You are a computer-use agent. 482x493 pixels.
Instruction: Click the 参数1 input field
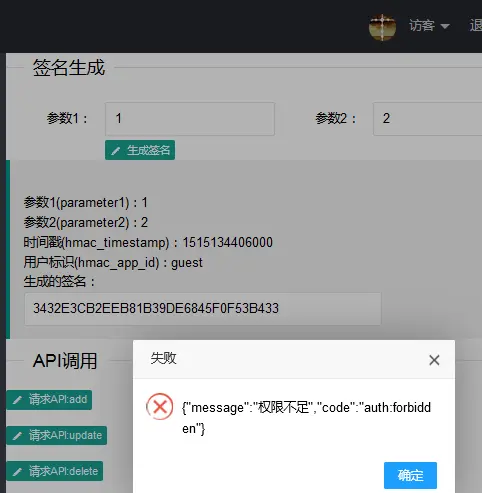pyautogui.click(x=190, y=119)
